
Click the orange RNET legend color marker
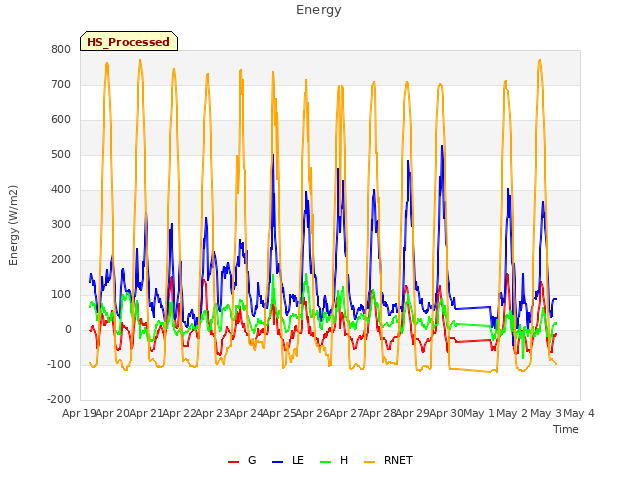point(369,462)
